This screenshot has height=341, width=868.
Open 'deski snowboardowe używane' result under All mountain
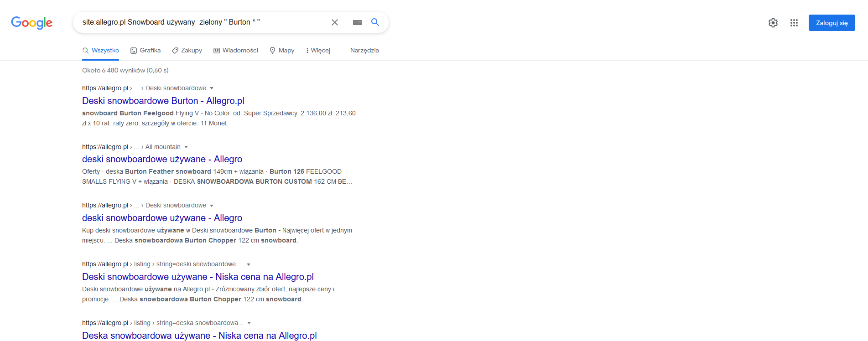(162, 159)
